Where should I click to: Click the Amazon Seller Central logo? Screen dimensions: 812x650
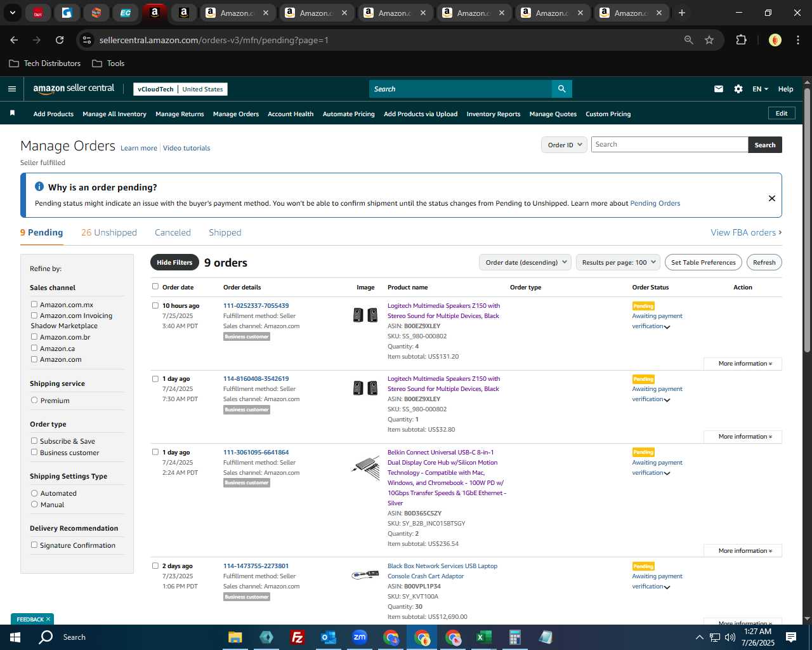pos(74,89)
